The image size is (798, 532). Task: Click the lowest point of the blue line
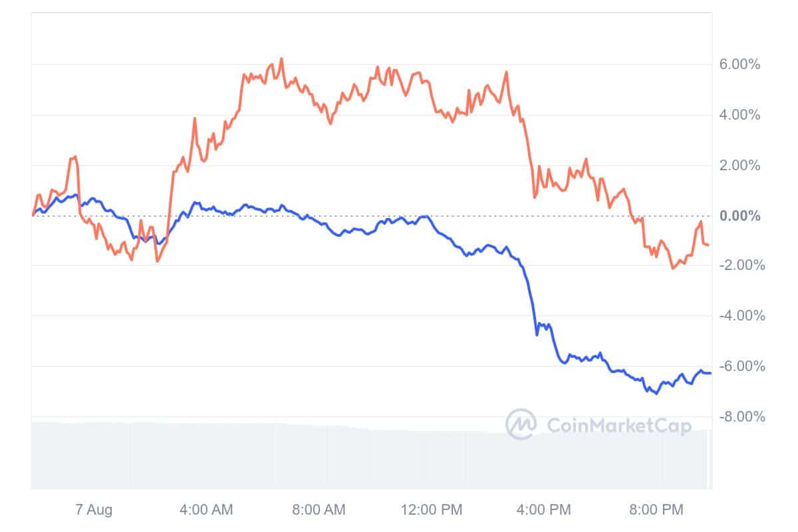pyautogui.click(x=657, y=394)
